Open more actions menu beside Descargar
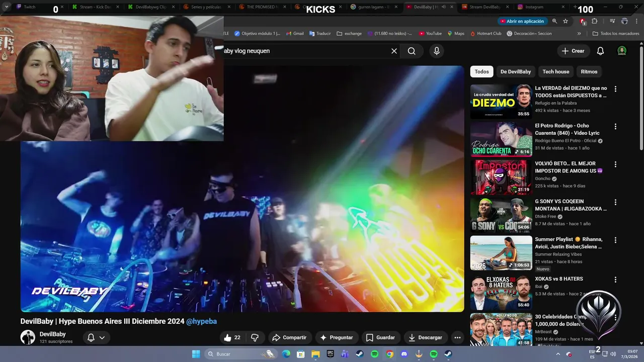Screen dimensions: 644x362 pyautogui.click(x=457, y=337)
